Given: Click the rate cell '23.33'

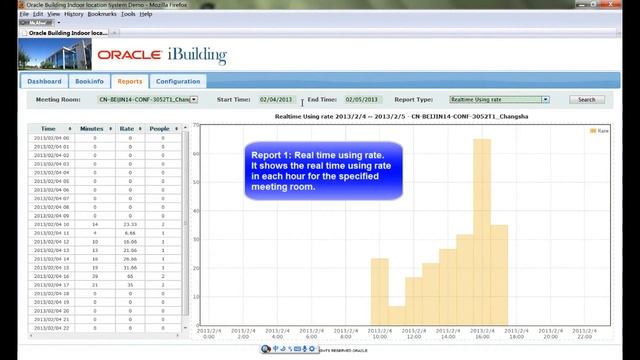Looking at the screenshot, I should (x=130, y=224).
